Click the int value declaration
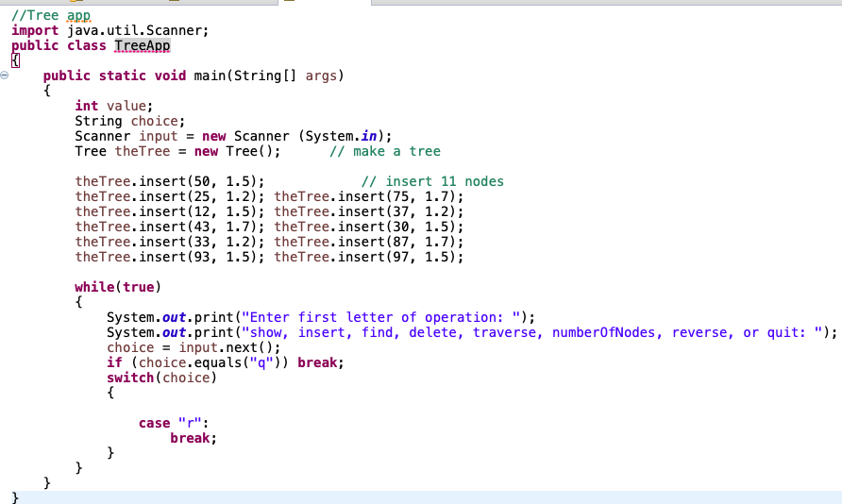Screen dimensions: 842x504 coord(114,106)
